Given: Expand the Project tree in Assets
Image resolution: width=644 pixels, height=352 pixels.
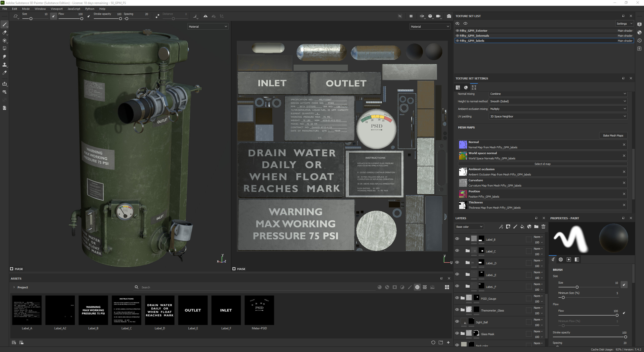Looking at the screenshot, I should tap(14, 287).
